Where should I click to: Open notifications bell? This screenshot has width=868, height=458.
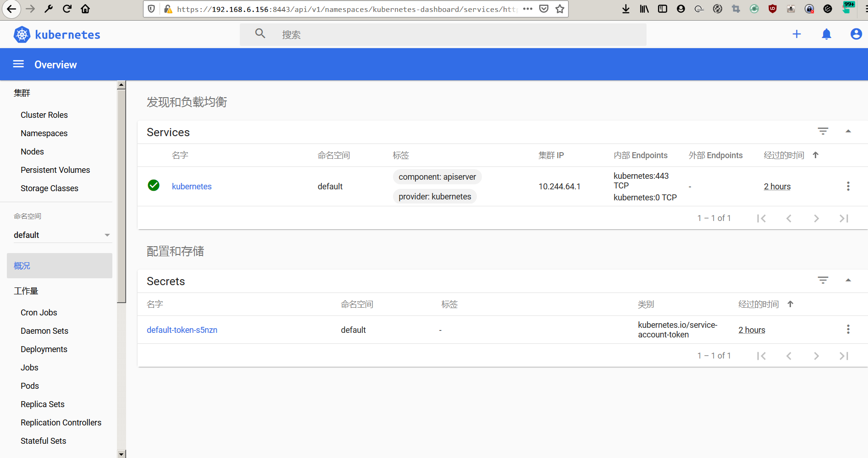coord(826,34)
